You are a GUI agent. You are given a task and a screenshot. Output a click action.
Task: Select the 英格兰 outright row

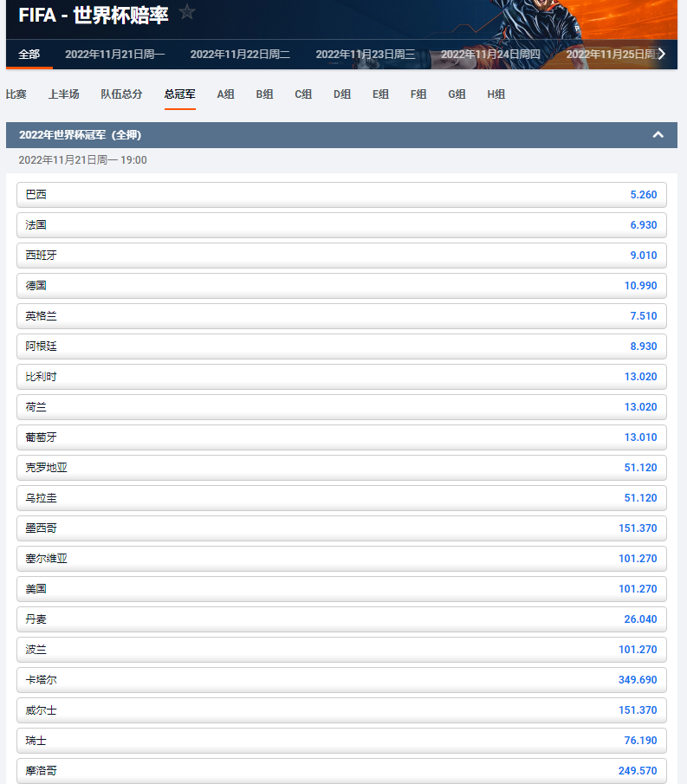(341, 316)
